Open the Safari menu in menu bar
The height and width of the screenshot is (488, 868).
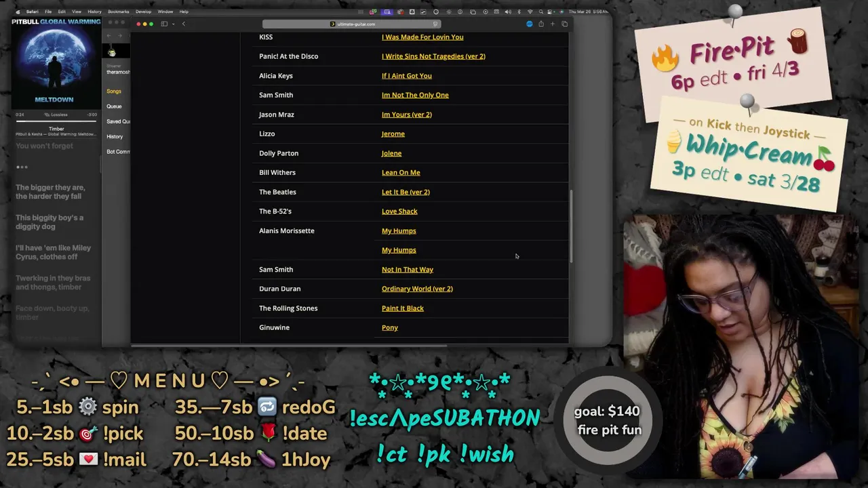tap(32, 12)
